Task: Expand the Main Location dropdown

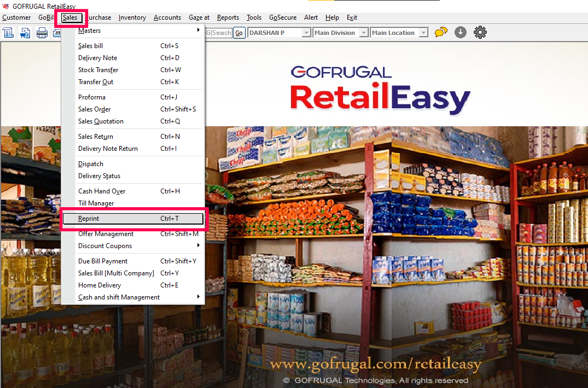Action: click(423, 33)
